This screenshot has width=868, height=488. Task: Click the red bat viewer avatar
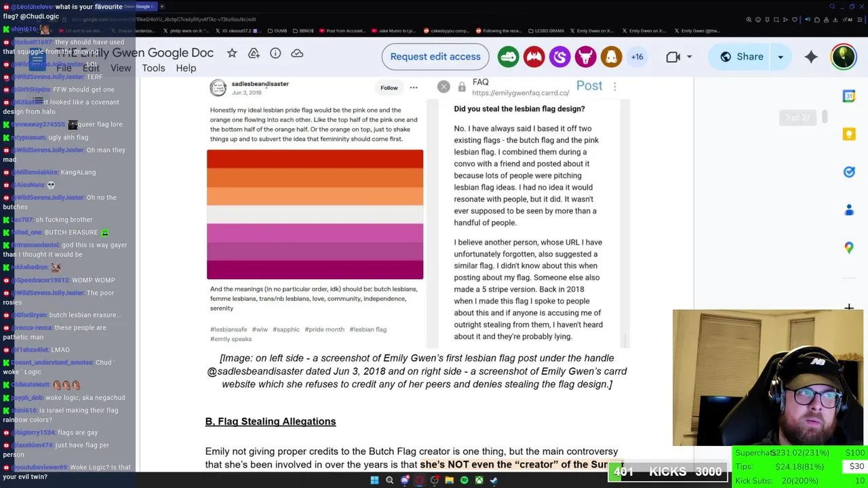[534, 57]
